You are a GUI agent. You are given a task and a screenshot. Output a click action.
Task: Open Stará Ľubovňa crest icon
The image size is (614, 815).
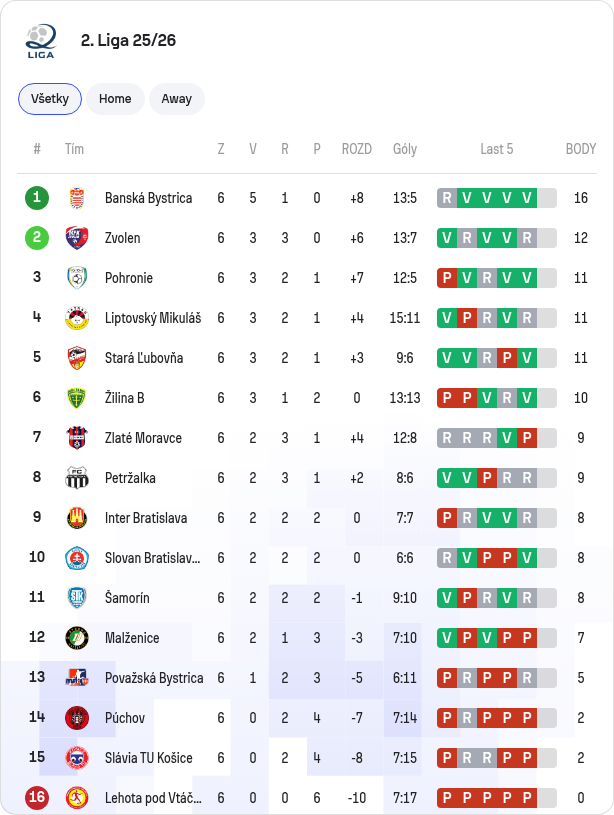pos(77,358)
